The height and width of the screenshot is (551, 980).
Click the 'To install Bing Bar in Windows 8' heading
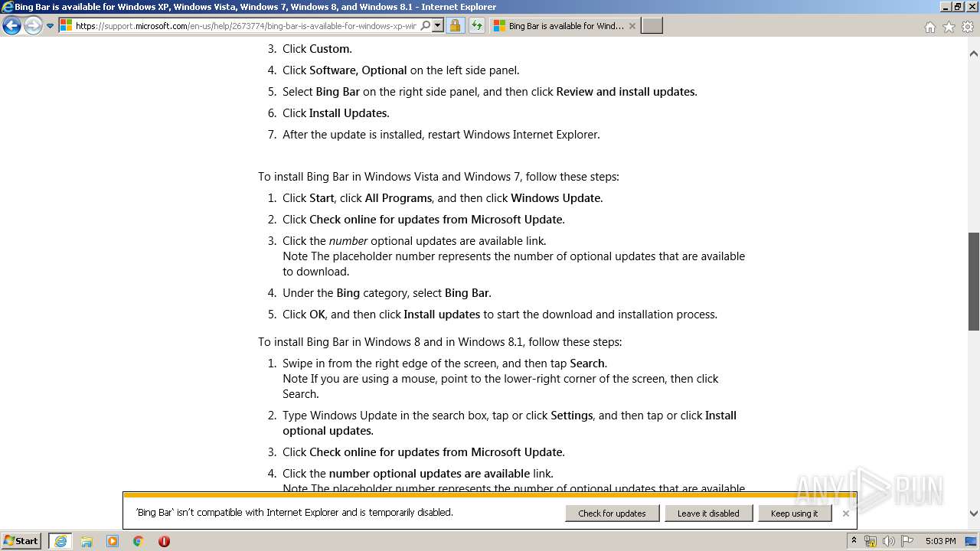[x=439, y=342]
